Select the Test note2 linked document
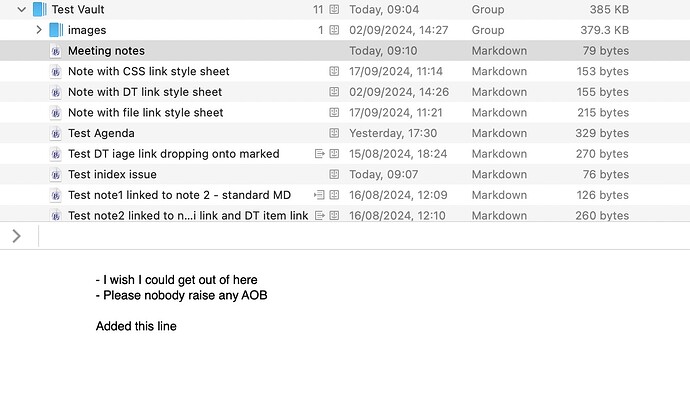Image resolution: width=690 pixels, height=402 pixels. [188, 216]
